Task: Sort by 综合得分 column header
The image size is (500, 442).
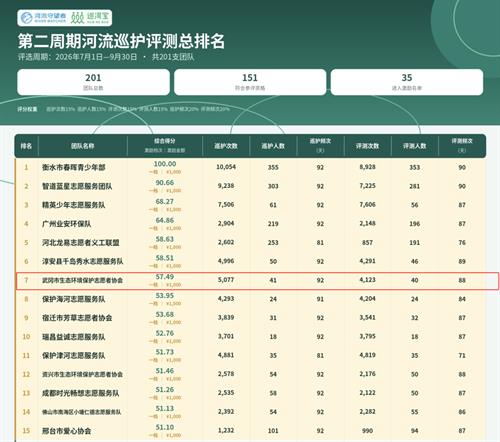Action: tap(165, 146)
